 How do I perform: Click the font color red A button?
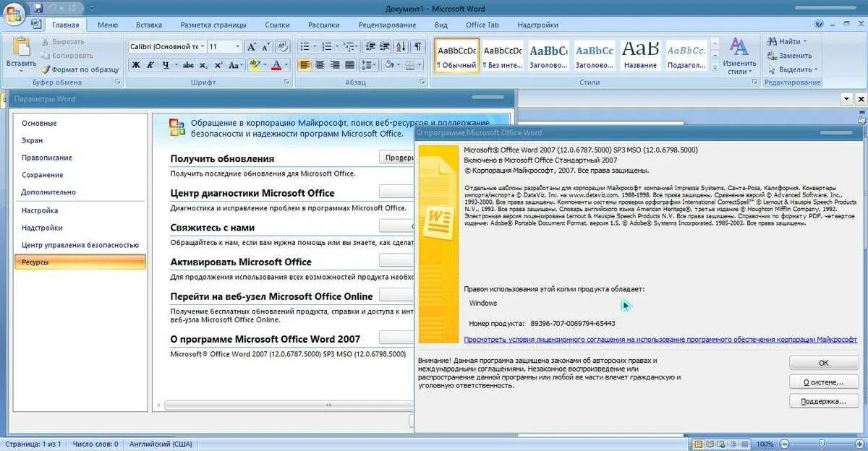click(x=276, y=65)
